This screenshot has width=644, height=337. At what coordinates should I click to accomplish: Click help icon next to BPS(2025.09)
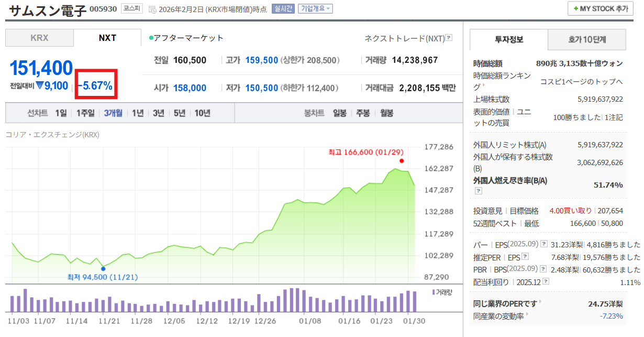tap(544, 269)
